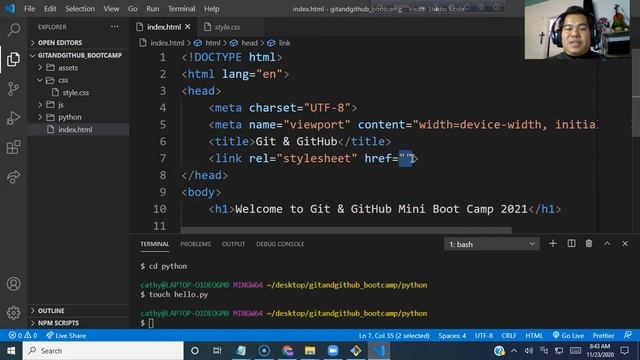Switch to the Debug Console tab
Screen dimensions: 640x360
tap(280, 244)
